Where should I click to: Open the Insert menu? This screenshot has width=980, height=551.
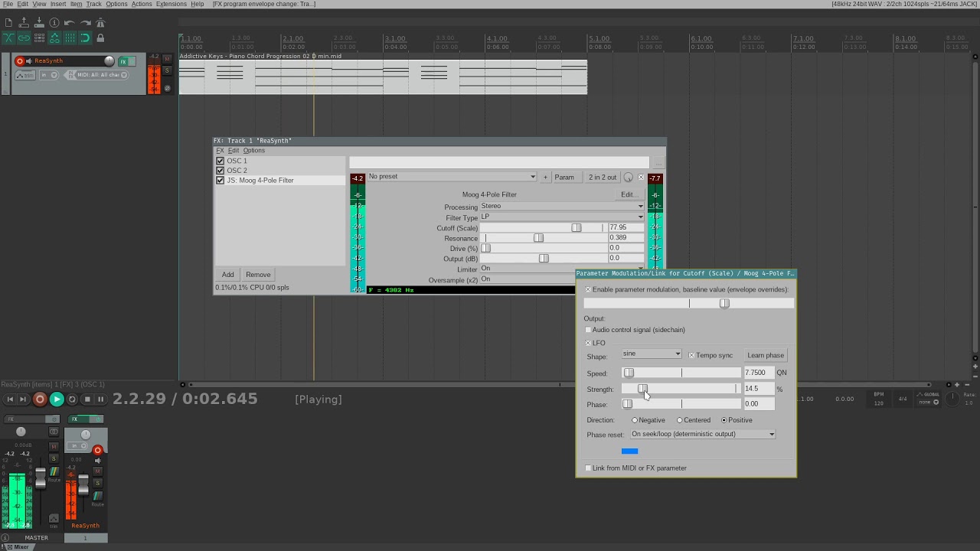click(x=58, y=4)
